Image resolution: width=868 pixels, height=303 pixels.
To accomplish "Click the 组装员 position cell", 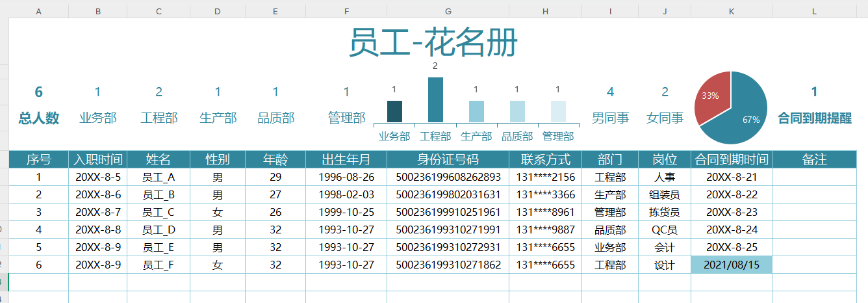I will coord(665,194).
